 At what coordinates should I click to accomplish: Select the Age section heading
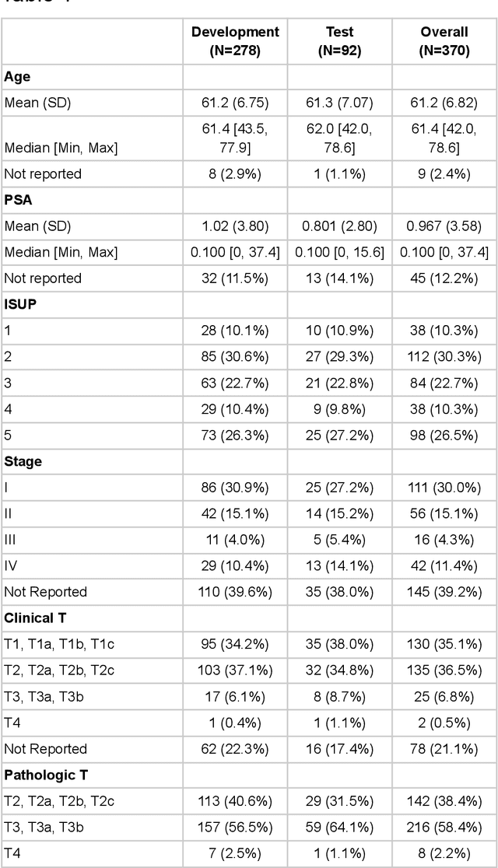tap(19, 76)
